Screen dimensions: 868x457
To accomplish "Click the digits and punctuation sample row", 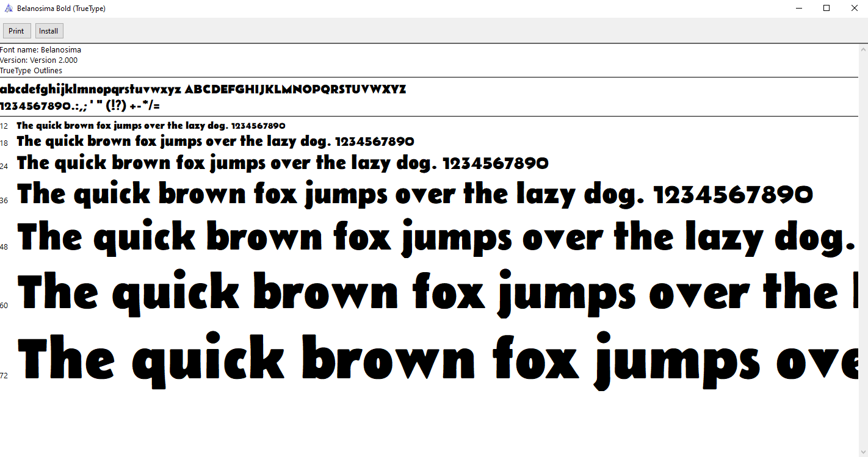I will pyautogui.click(x=80, y=106).
